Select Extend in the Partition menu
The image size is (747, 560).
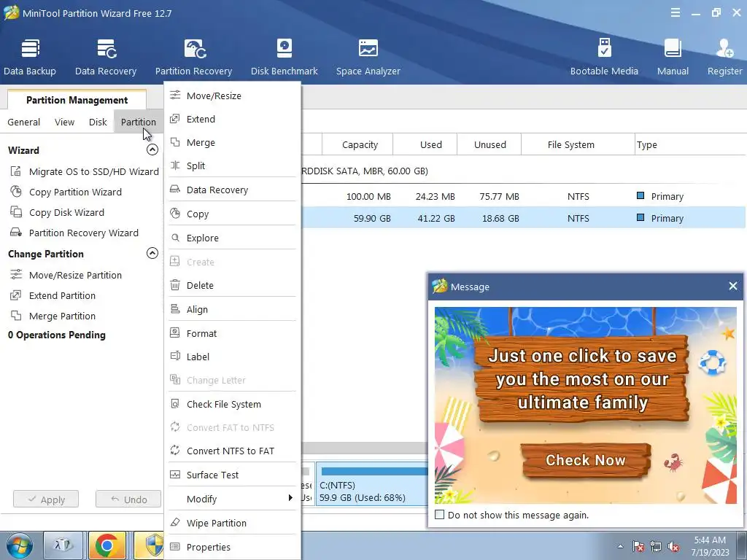click(x=232, y=119)
